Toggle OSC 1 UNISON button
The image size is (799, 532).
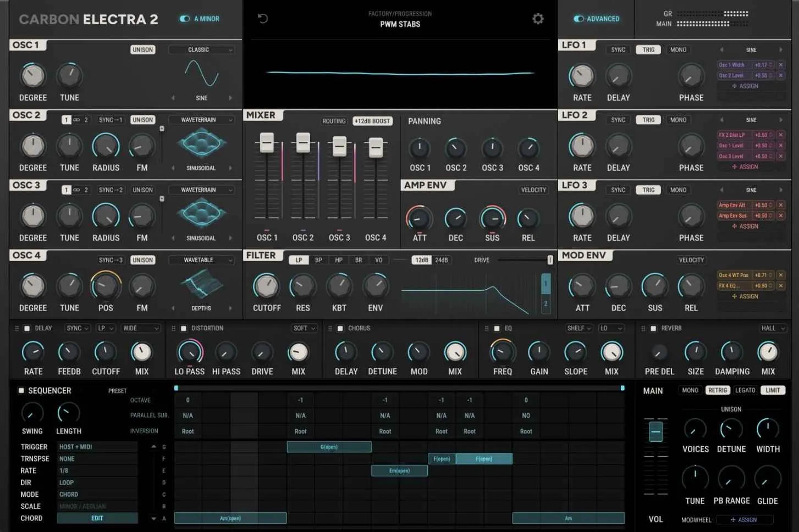(x=142, y=49)
